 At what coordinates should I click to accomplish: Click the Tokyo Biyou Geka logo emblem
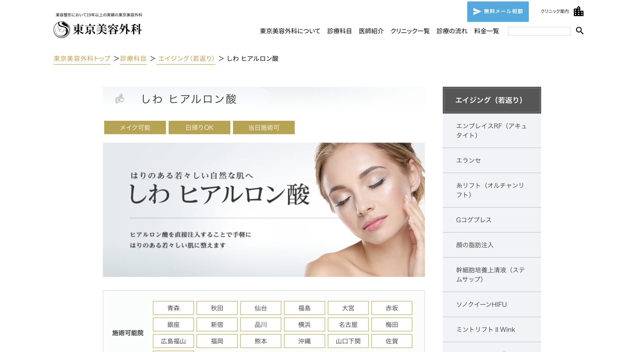62,30
